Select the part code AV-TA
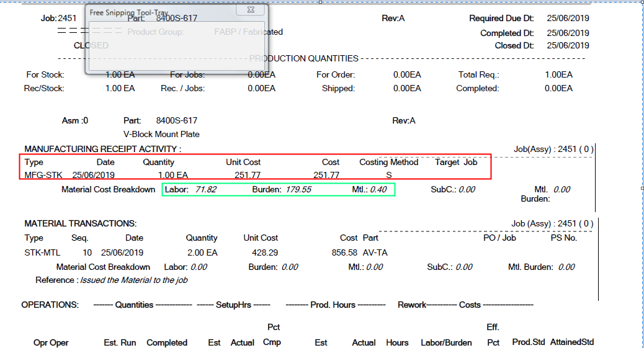Image resolution: width=644 pixels, height=348 pixels. 375,252
